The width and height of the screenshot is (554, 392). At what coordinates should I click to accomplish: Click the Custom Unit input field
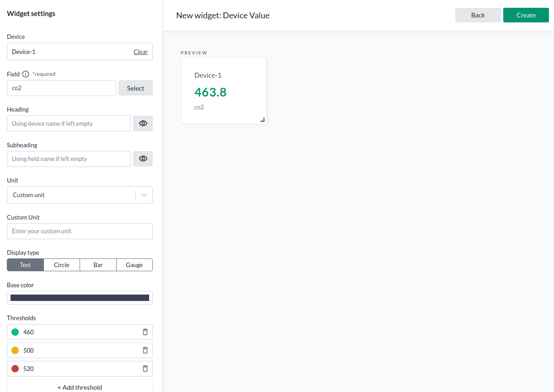point(80,231)
